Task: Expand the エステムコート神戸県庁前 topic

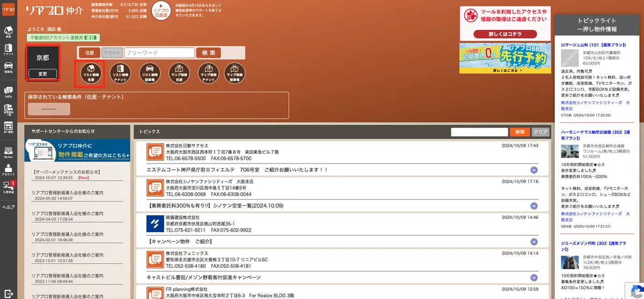Action: coord(534,170)
